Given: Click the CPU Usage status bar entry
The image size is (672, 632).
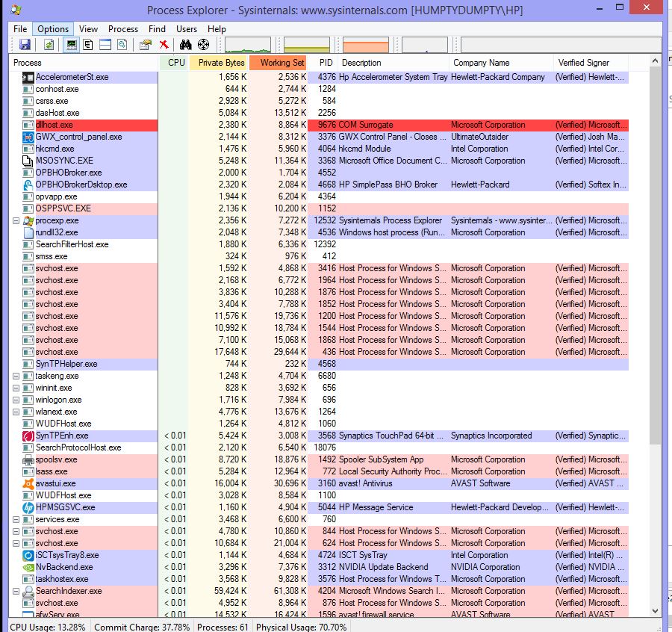Looking at the screenshot, I should tap(48, 627).
